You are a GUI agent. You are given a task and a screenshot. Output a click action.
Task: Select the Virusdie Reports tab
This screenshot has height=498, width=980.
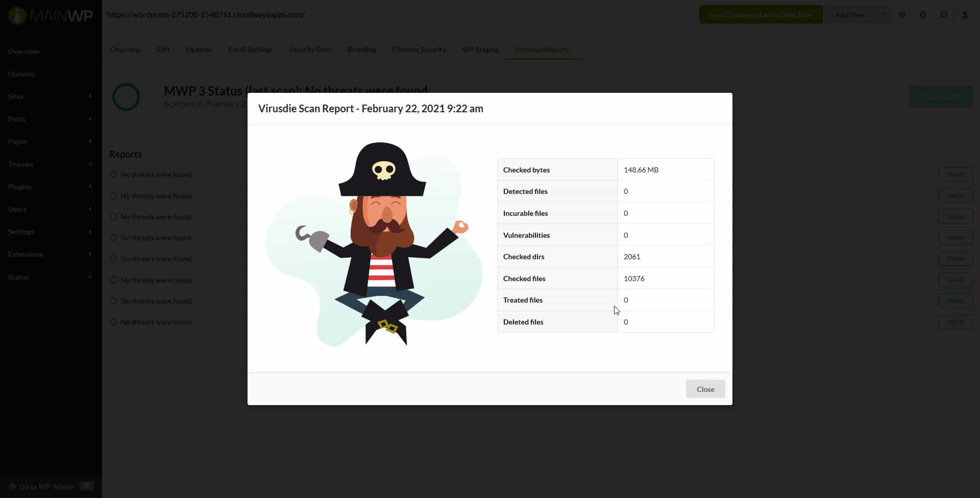point(542,49)
